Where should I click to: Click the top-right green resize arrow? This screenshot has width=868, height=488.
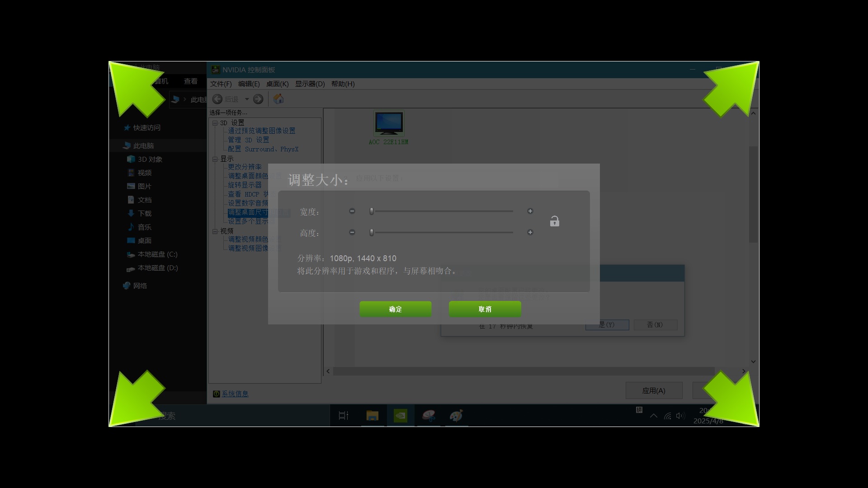pos(732,89)
